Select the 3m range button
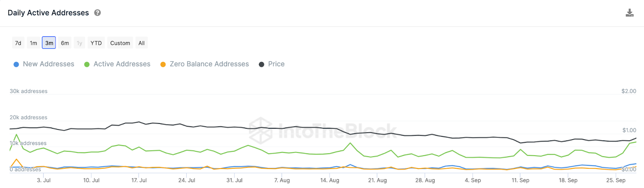Viewport: 644px width, 188px height. tap(49, 43)
